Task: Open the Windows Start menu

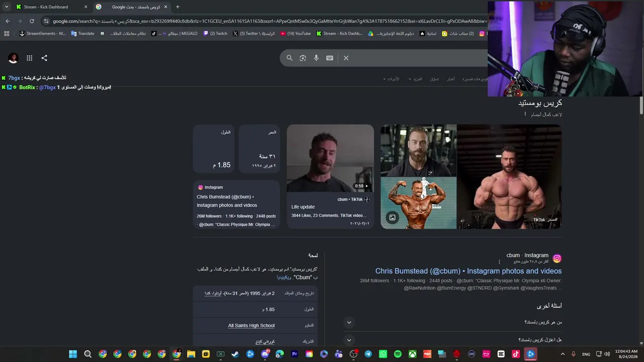Action: [x=73, y=354]
